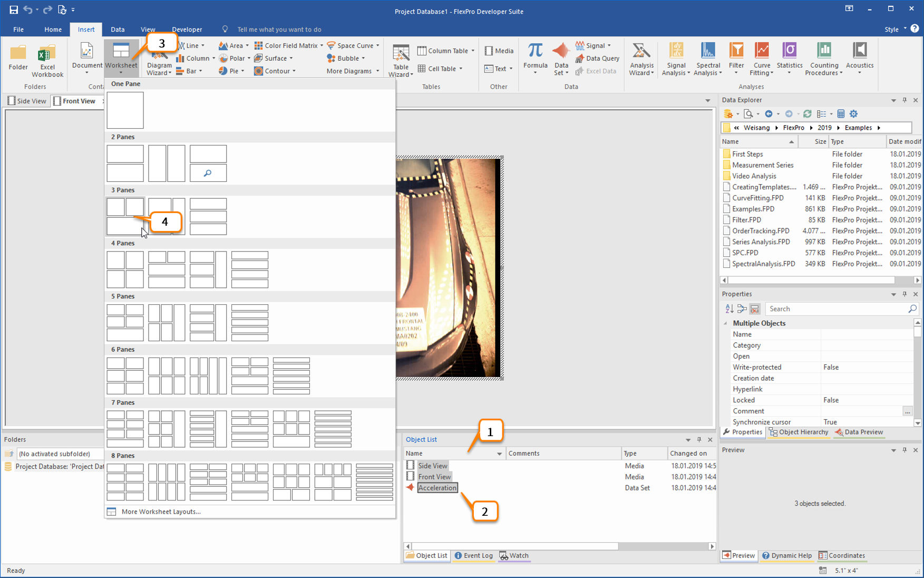Click the Undo icon

[x=28, y=9]
